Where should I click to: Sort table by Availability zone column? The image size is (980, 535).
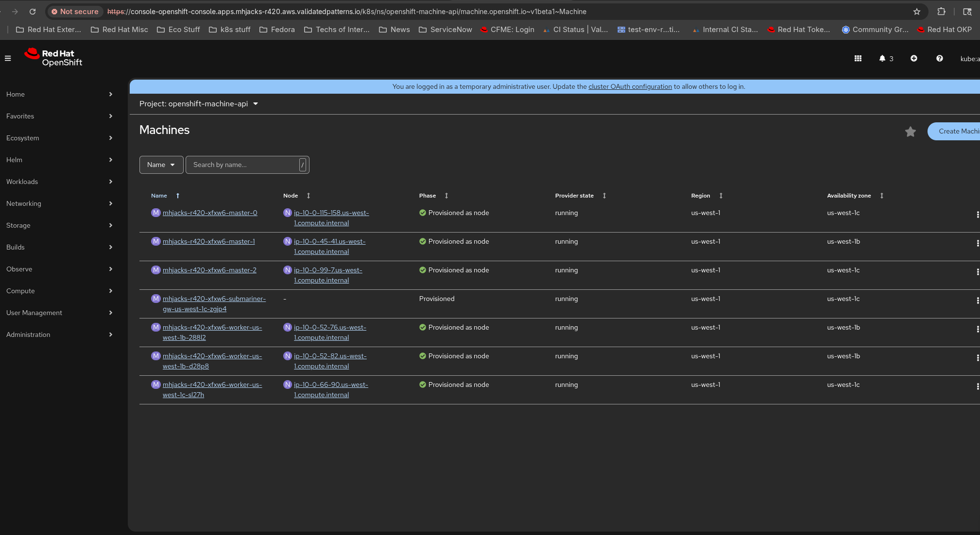(849, 196)
